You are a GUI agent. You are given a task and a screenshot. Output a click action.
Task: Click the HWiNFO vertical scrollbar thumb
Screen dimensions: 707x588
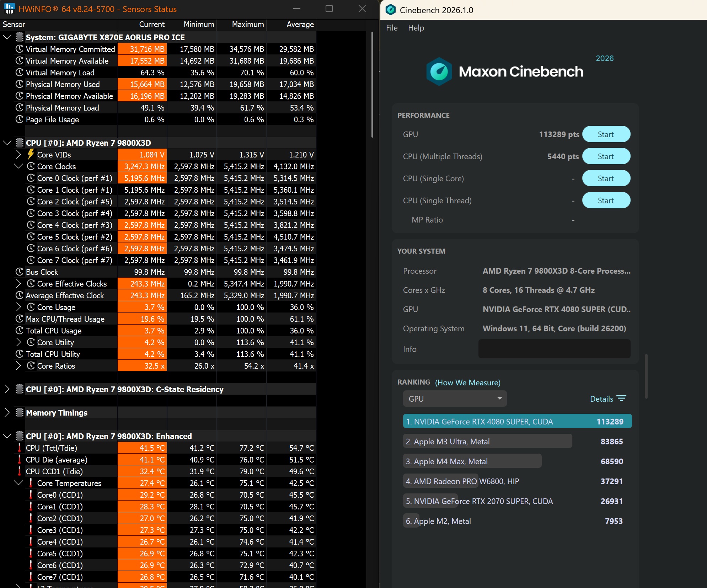pyautogui.click(x=372, y=84)
